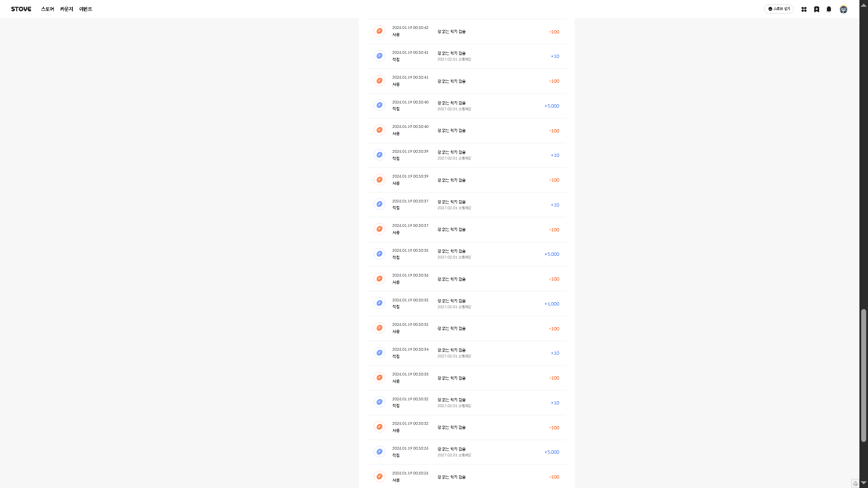Image resolution: width=868 pixels, height=488 pixels.
Task: Open the four-dot apps grid icon
Action: coord(804,9)
